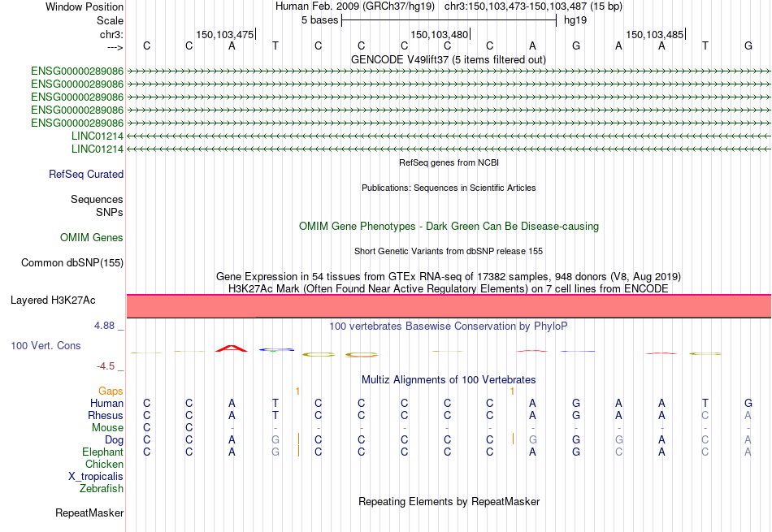The width and height of the screenshot is (772, 532).
Task: Open Publications: Sequences in Scientific Articles title
Action: [x=449, y=188]
